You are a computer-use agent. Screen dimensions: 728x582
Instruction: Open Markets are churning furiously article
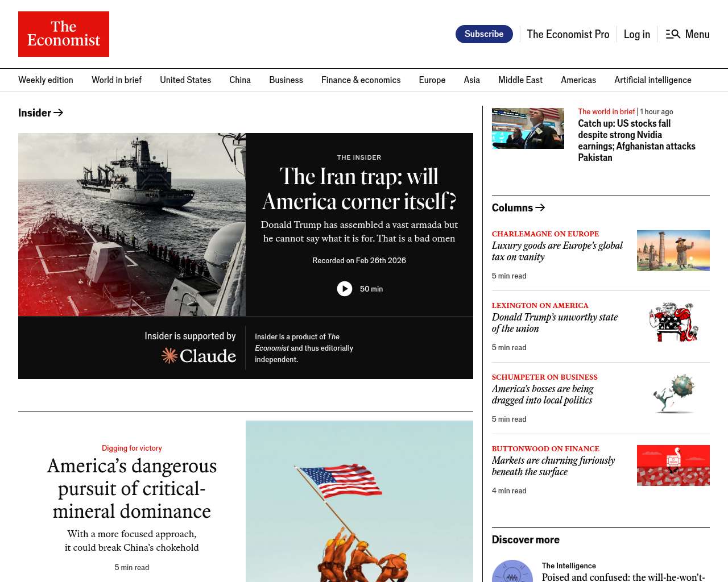pos(553,466)
